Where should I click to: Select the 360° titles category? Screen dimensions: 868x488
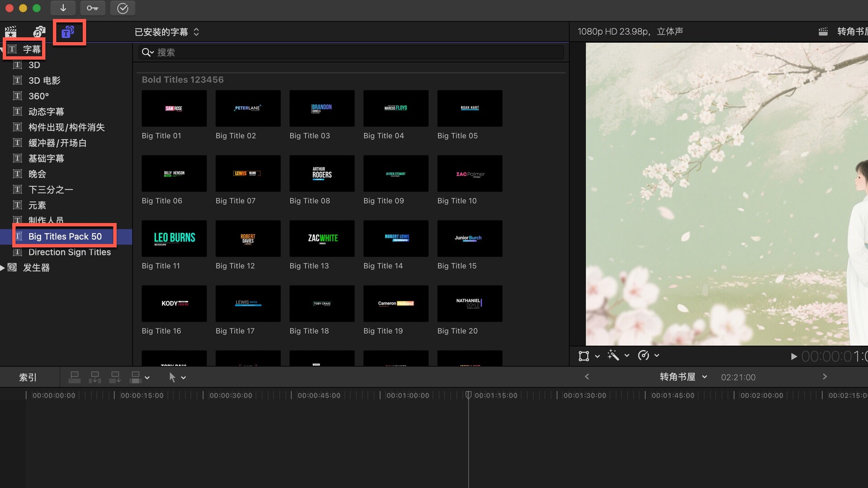(x=66, y=96)
